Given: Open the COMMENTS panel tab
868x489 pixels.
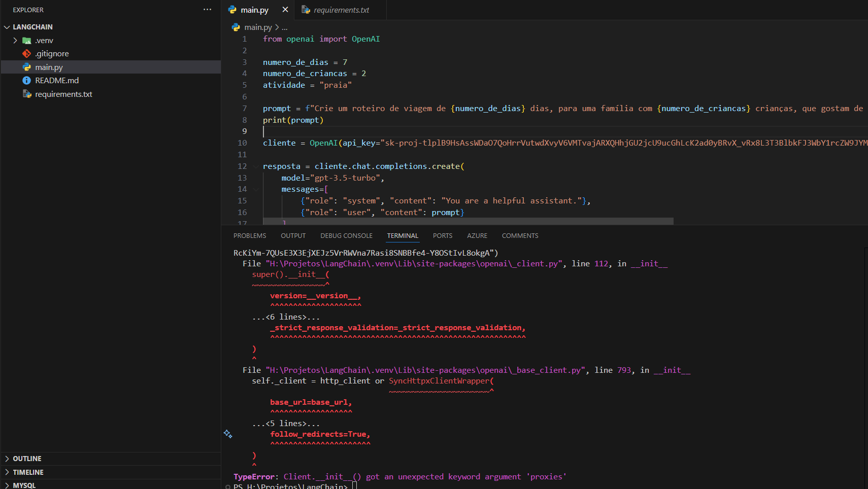Looking at the screenshot, I should [520, 236].
